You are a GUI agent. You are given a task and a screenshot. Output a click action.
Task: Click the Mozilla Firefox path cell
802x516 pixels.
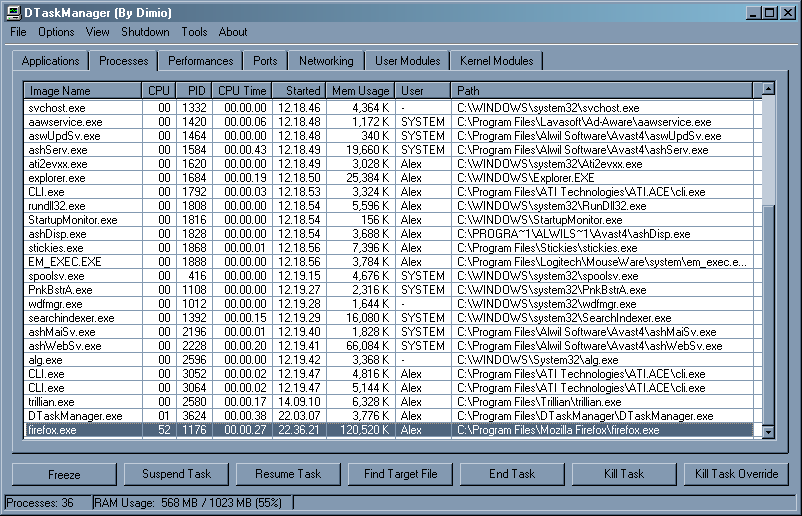[602, 430]
